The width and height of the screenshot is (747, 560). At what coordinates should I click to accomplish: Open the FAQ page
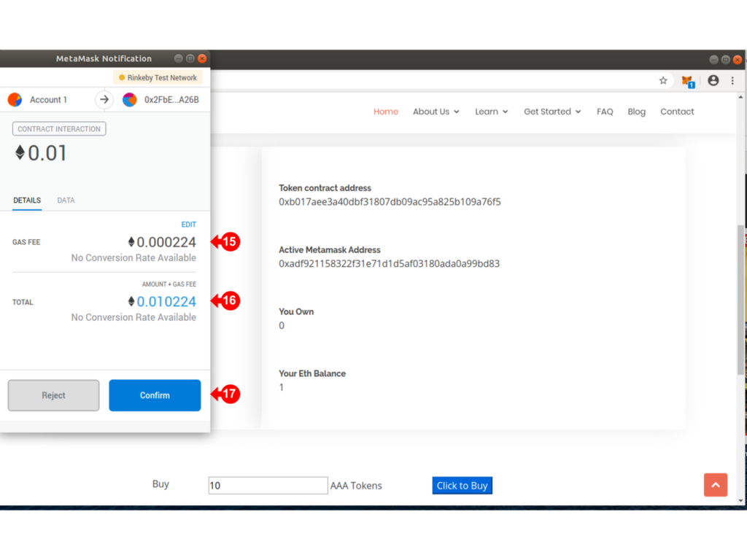pos(605,112)
